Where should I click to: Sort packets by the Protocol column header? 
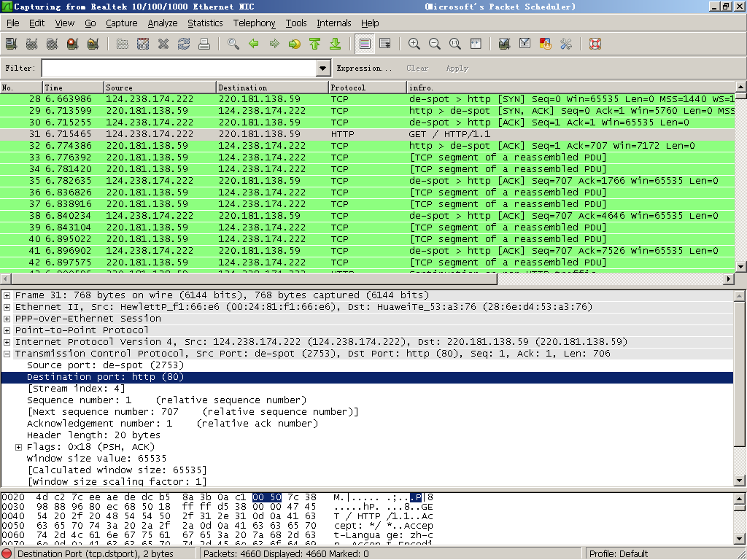tap(368, 87)
